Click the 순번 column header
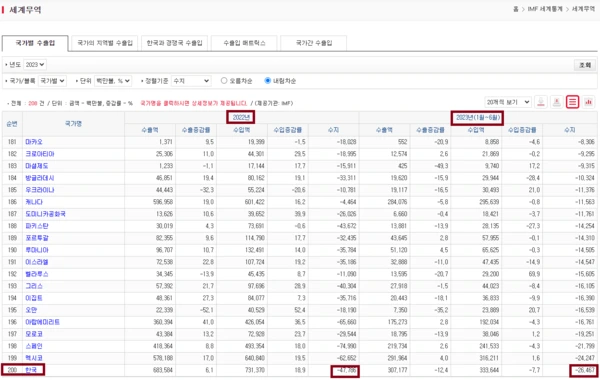This screenshot has height=380, width=600. point(12,124)
